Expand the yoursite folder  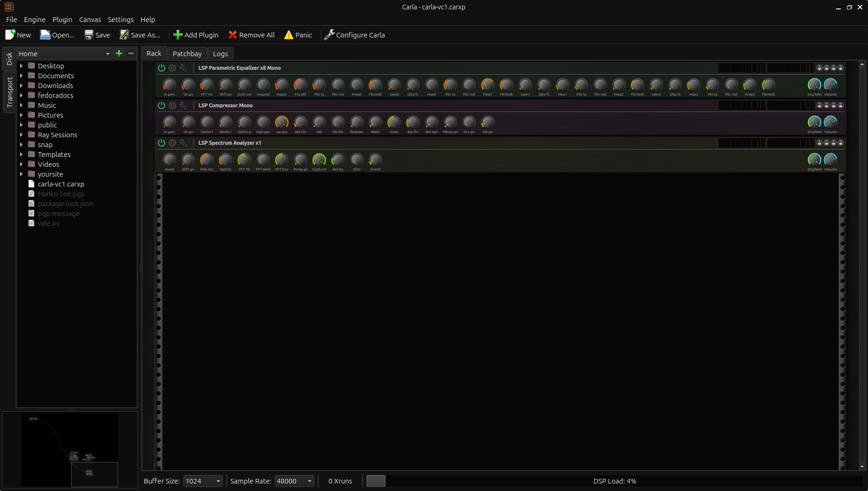(x=21, y=174)
